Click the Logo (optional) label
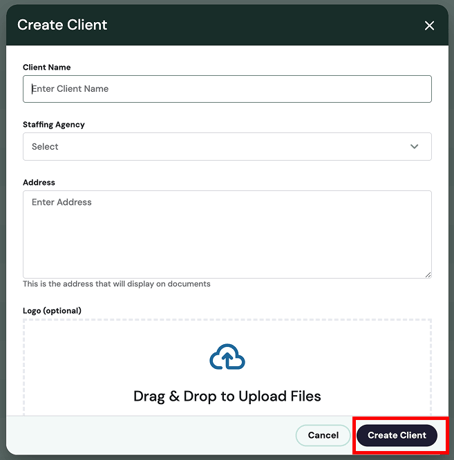This screenshot has width=454, height=460. (x=52, y=311)
